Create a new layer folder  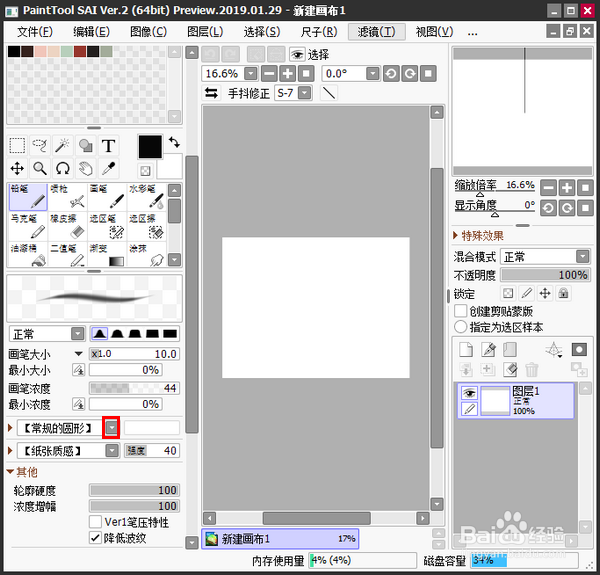(x=510, y=349)
